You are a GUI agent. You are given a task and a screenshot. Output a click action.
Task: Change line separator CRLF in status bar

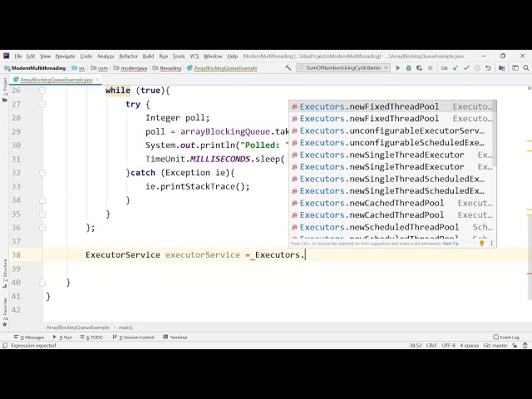pyautogui.click(x=431, y=346)
